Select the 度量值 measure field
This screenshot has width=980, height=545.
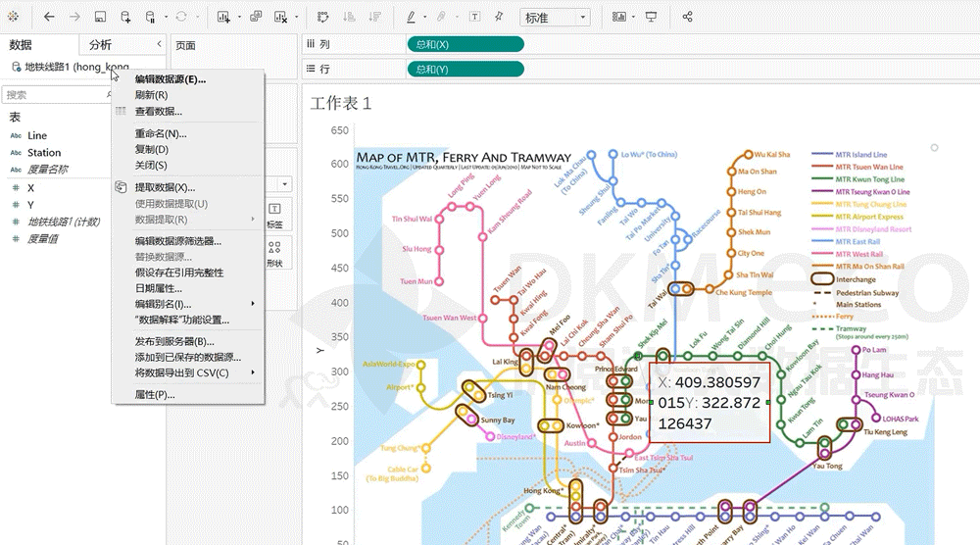(42, 239)
